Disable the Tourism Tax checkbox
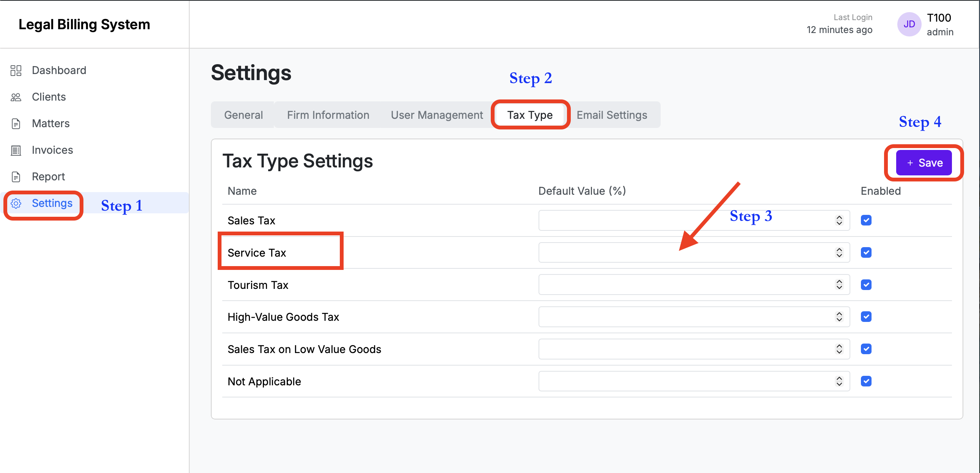The height and width of the screenshot is (473, 980). click(x=866, y=285)
